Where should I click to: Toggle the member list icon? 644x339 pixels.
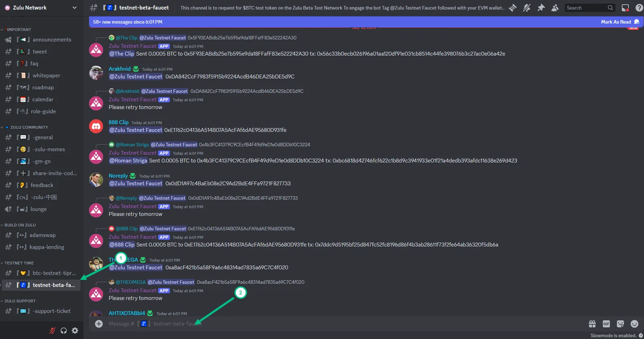click(x=555, y=8)
